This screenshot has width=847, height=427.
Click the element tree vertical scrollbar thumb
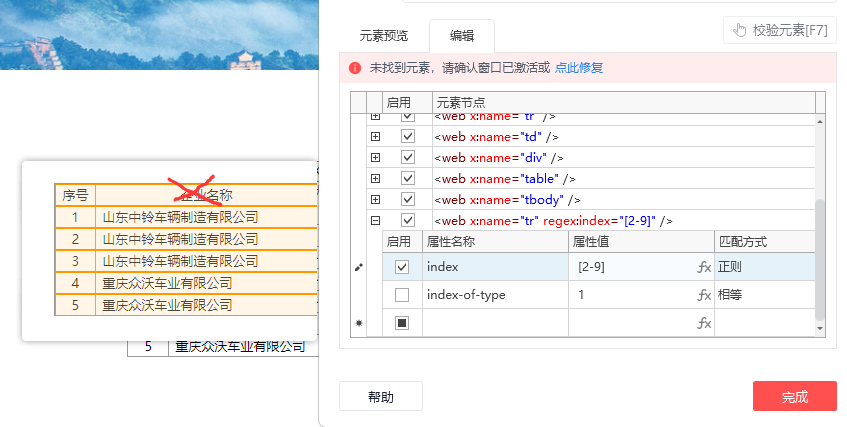tap(820, 258)
